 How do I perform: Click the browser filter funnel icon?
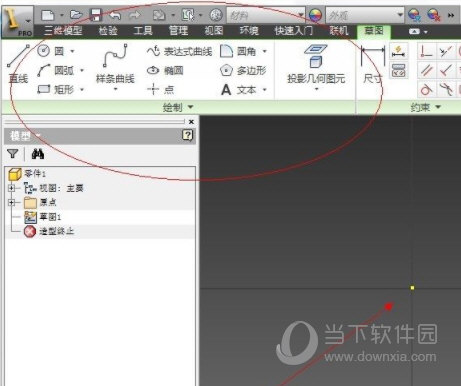13,154
